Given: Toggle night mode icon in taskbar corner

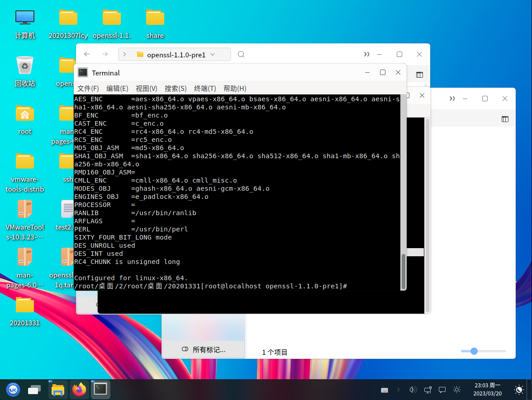Looking at the screenshot, I should point(519,390).
